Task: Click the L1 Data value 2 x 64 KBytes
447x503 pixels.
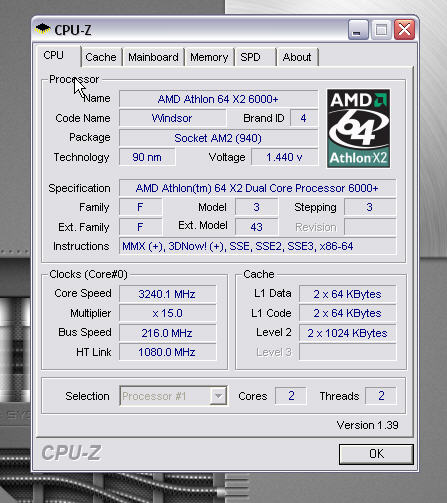Action: (348, 294)
